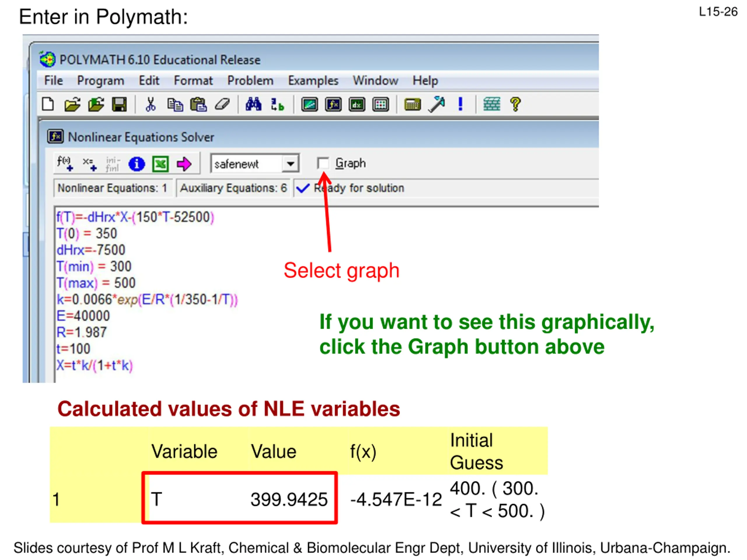
Task: Click the line 't=100'
Action: point(73,349)
